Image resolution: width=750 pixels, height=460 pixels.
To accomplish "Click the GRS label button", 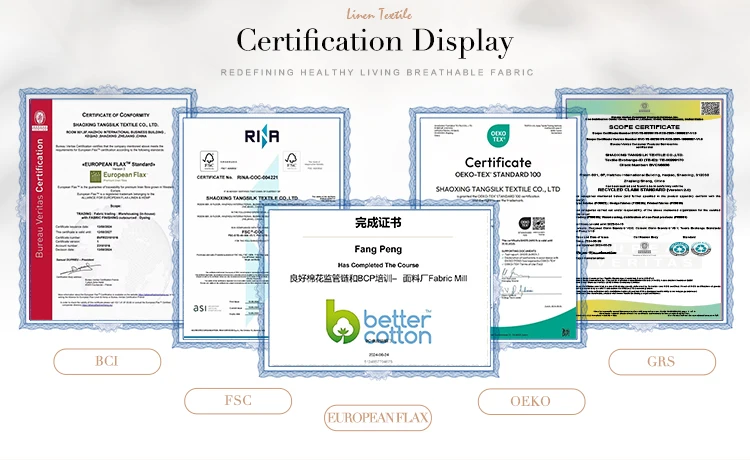I will click(662, 362).
